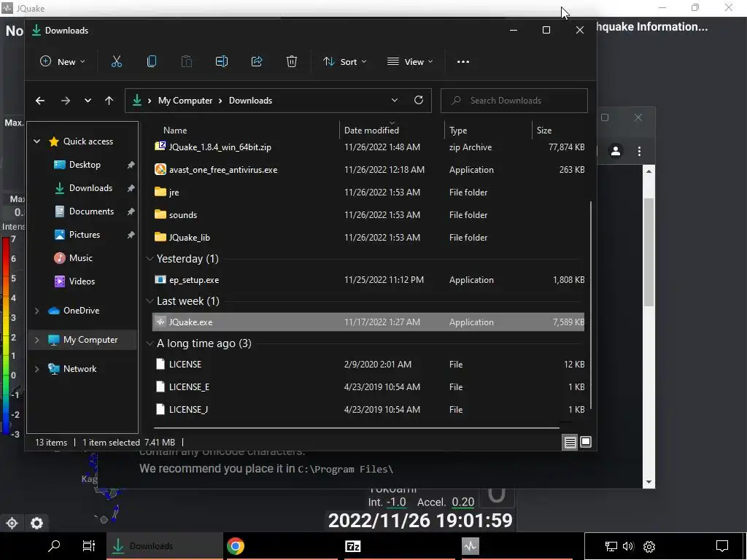Click settings gear in system tray

649,546
